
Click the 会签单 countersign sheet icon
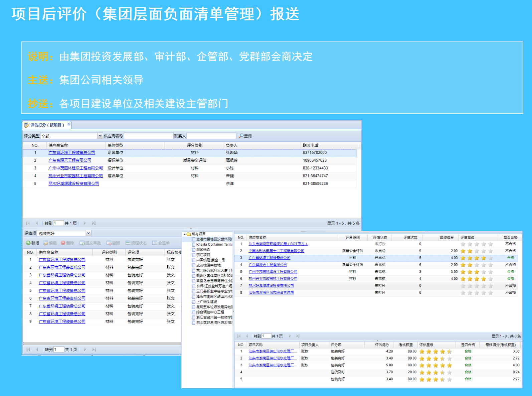155,243
